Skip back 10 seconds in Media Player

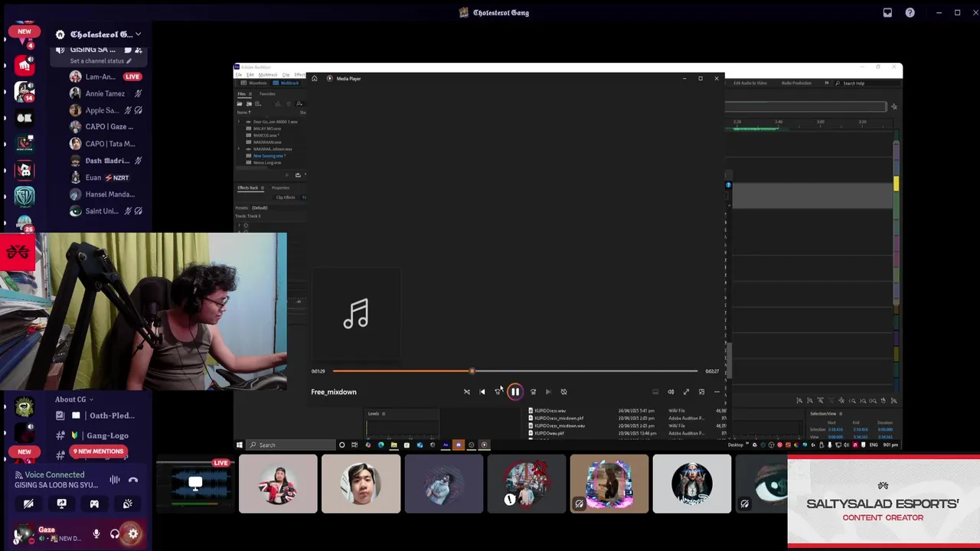pyautogui.click(x=498, y=392)
